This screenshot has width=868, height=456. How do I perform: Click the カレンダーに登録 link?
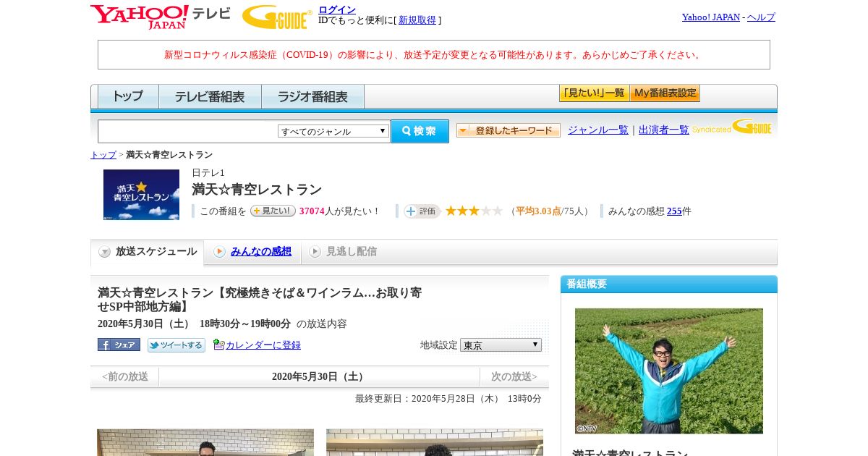coord(263,345)
